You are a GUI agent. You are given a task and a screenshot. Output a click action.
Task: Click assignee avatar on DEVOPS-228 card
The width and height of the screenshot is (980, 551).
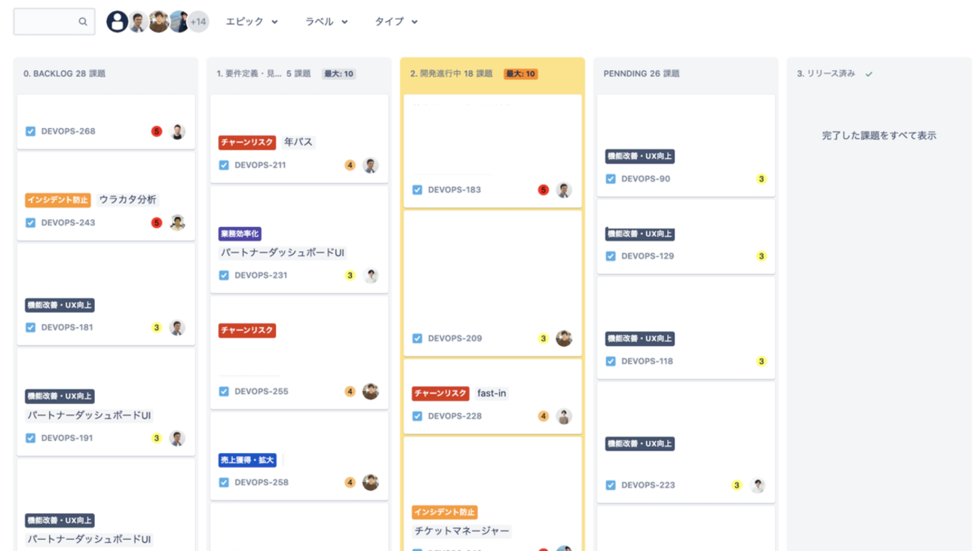pyautogui.click(x=564, y=416)
